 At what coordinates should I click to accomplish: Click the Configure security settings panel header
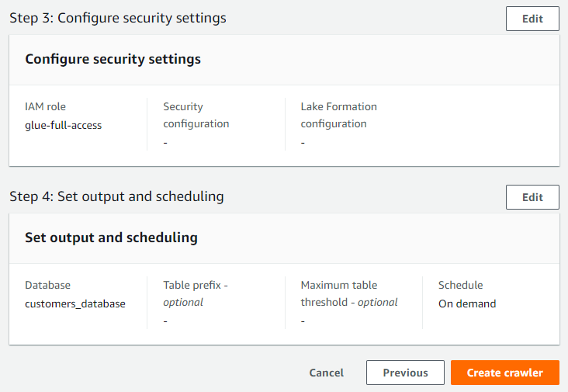pyautogui.click(x=113, y=59)
